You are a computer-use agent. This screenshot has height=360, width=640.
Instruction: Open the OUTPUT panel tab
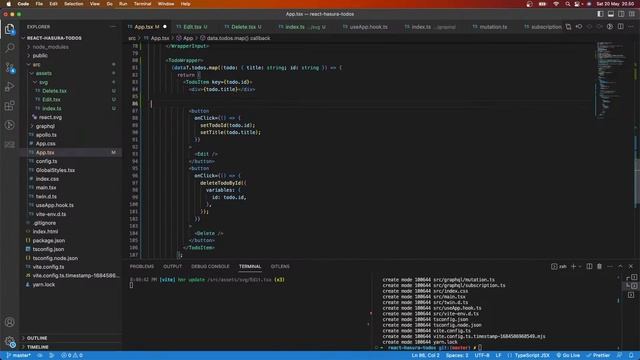173,267
